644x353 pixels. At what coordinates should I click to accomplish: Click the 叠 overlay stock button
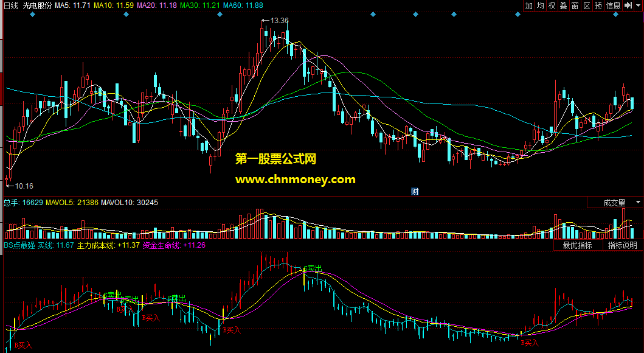point(563,5)
